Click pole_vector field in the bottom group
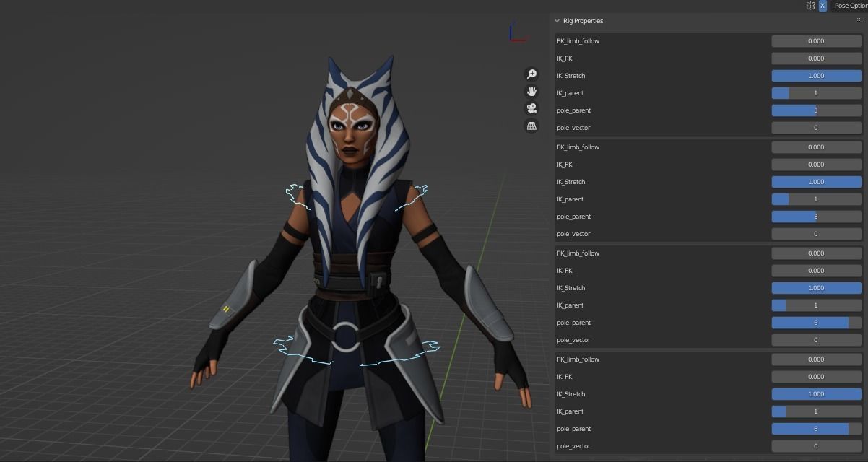The height and width of the screenshot is (462, 868). (x=816, y=446)
